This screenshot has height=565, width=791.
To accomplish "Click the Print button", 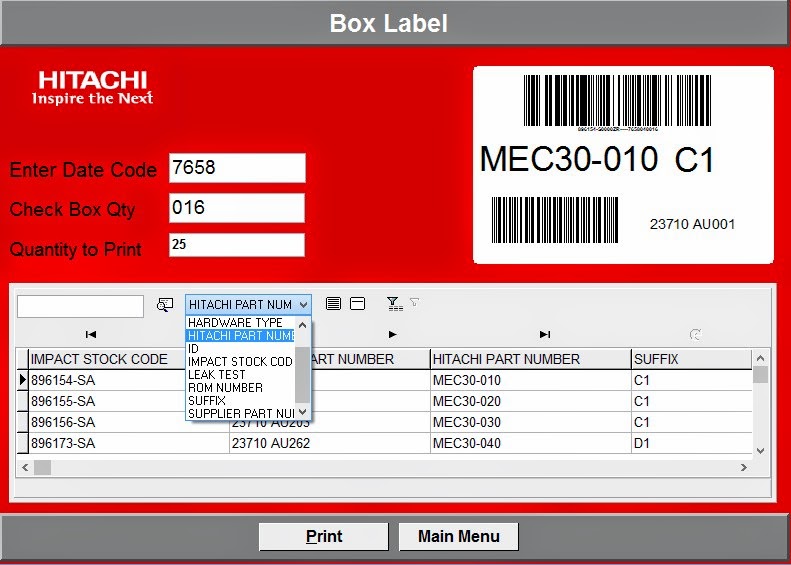I will point(324,536).
